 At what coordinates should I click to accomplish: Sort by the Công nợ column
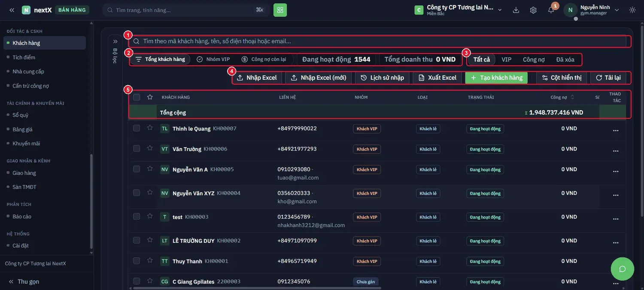(562, 97)
